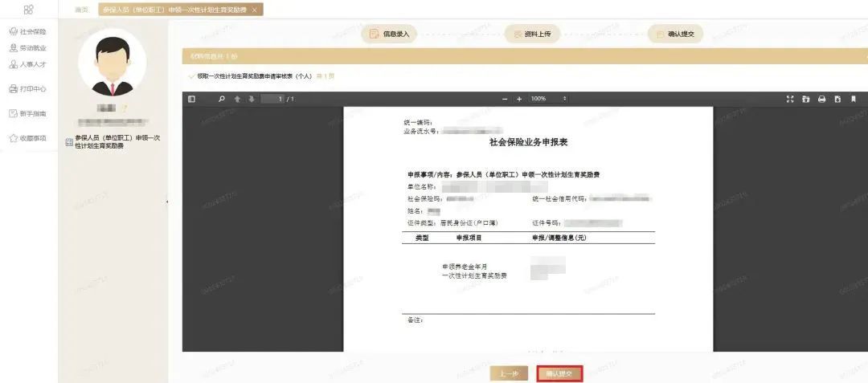Open the 100% zoom level dropdown

click(548, 99)
